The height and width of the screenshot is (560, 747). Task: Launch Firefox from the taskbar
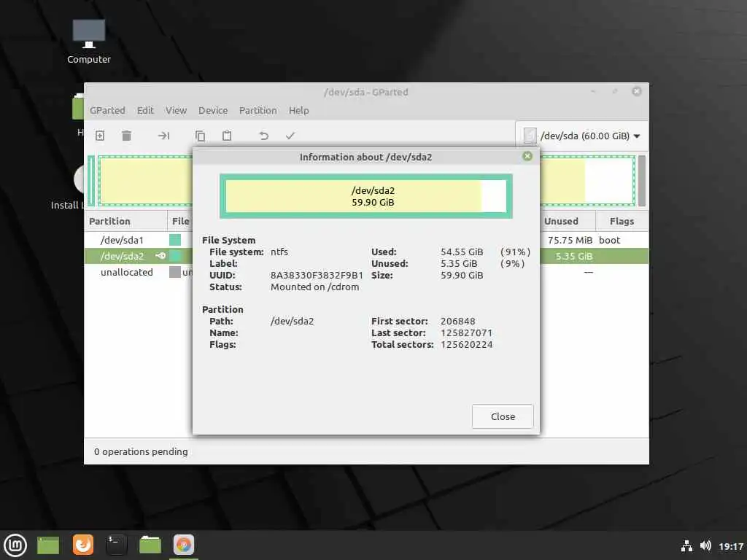[x=83, y=545]
